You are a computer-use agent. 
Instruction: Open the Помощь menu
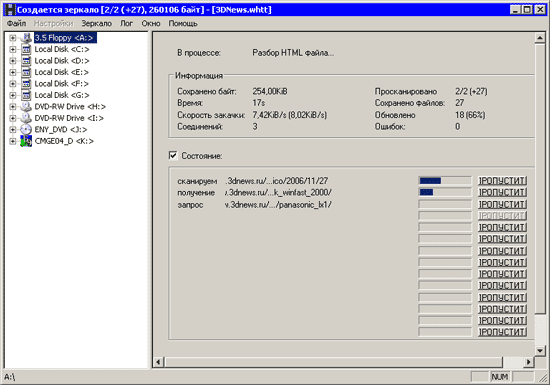(183, 23)
